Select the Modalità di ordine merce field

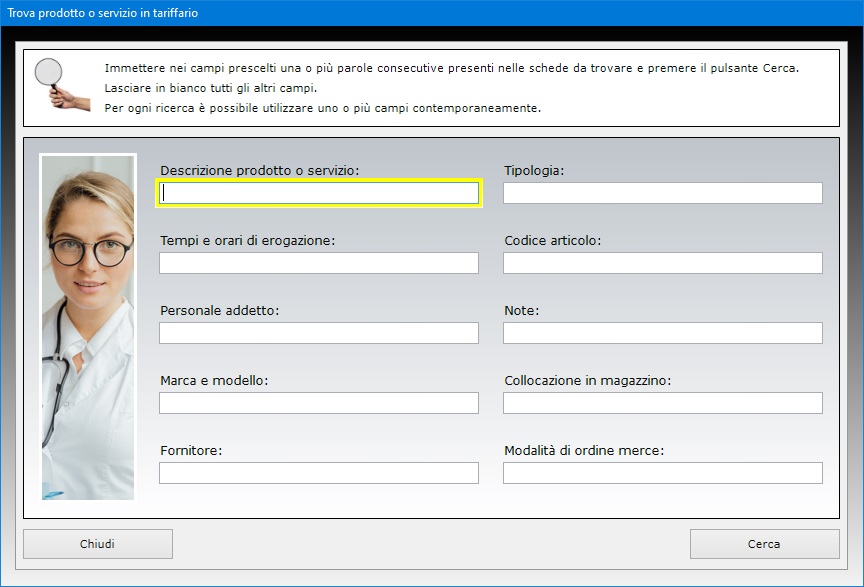pos(663,473)
